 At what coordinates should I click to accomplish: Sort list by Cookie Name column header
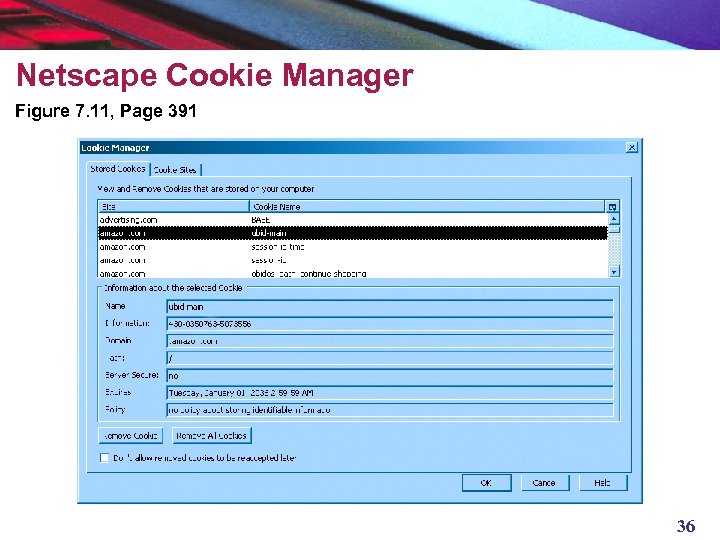tap(427, 207)
